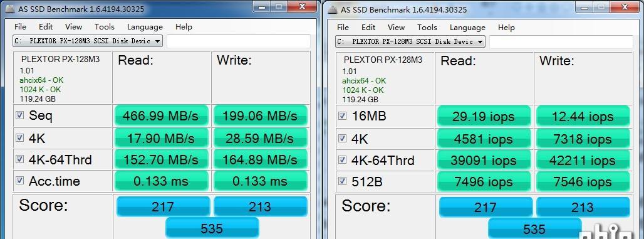Open Help menu in left window
Screen dimensions: 644x239
point(184,27)
